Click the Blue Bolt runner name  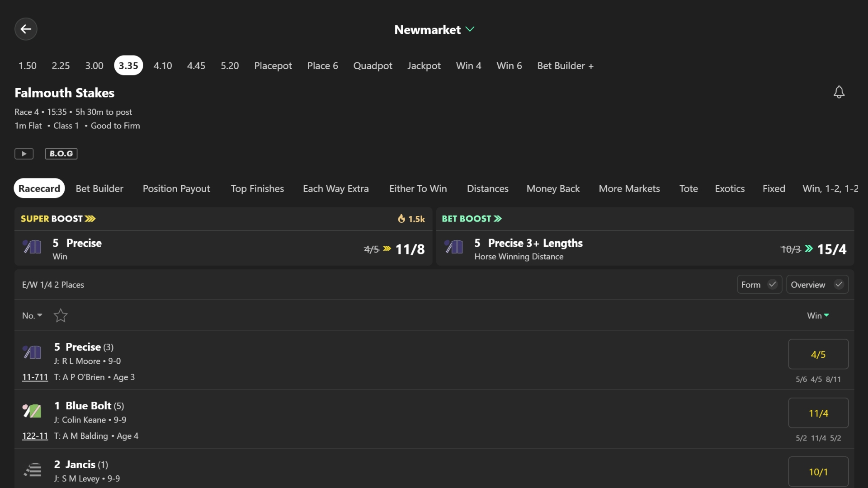point(88,406)
